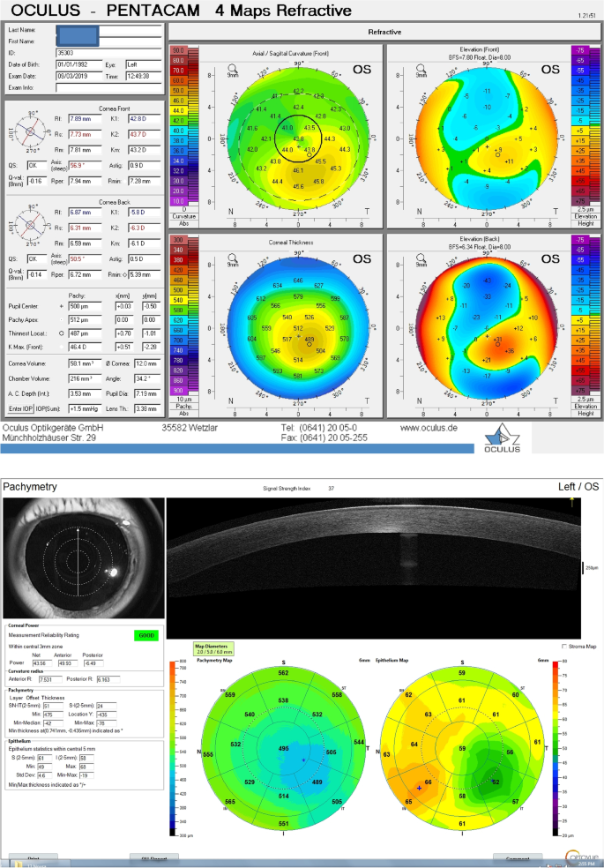This screenshot has height=868, width=604.
Task: Click the Oculus logo in the footer
Action: (x=502, y=438)
